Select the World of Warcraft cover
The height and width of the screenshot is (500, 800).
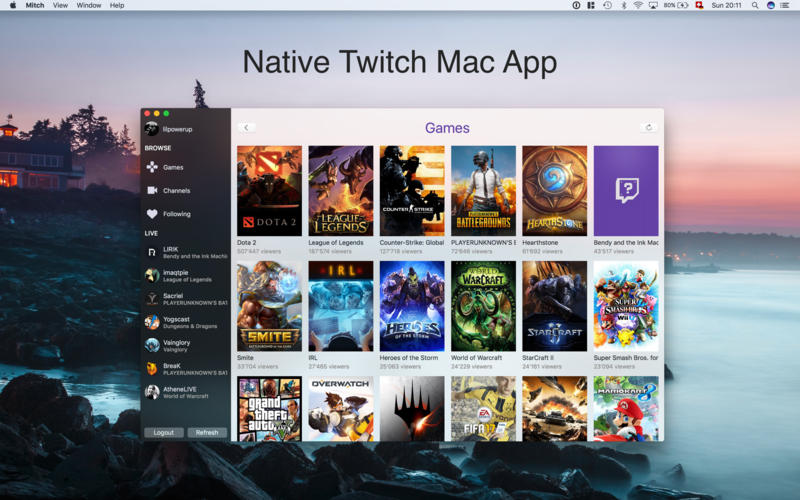[x=483, y=306]
